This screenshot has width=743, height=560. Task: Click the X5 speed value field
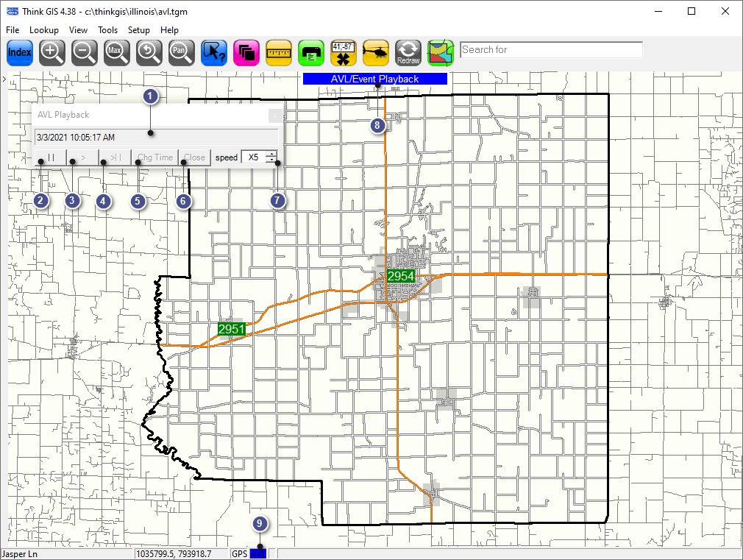pos(254,157)
